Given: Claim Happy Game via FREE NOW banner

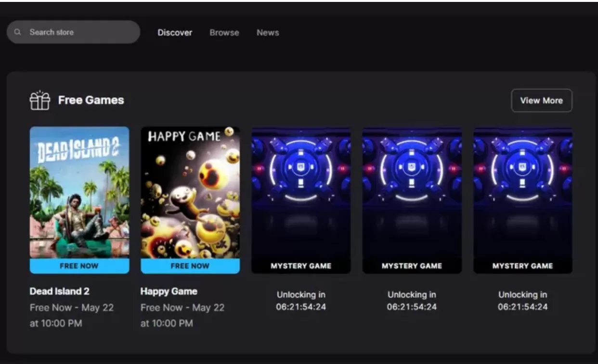Looking at the screenshot, I should pos(190,265).
